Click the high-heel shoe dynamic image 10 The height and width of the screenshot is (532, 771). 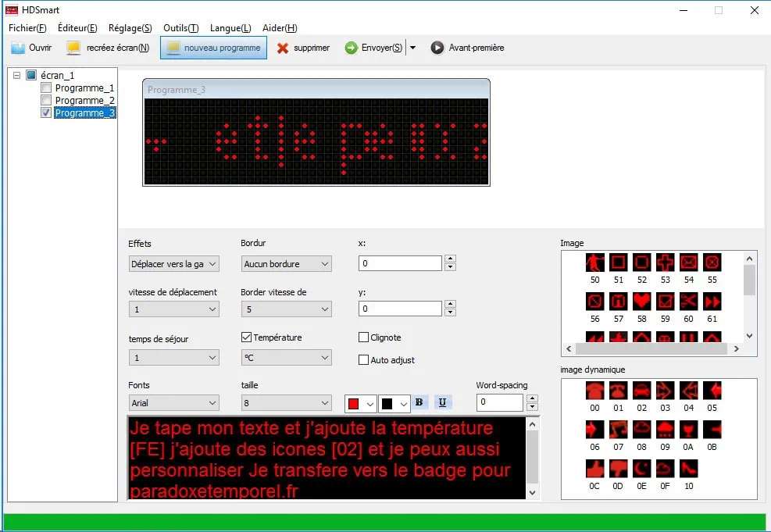[688, 469]
